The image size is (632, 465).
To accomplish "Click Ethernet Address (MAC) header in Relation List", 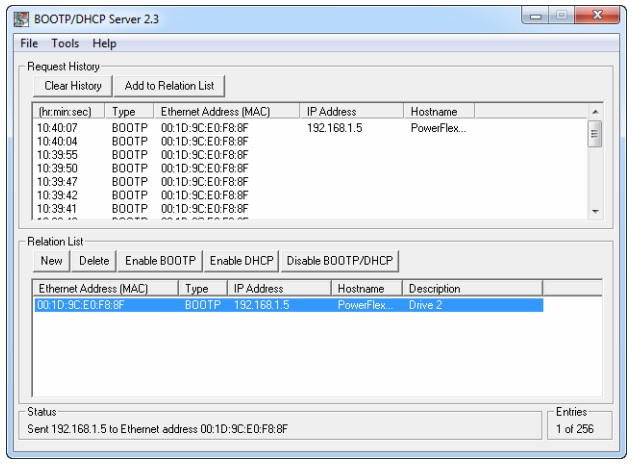I will tap(105, 289).
